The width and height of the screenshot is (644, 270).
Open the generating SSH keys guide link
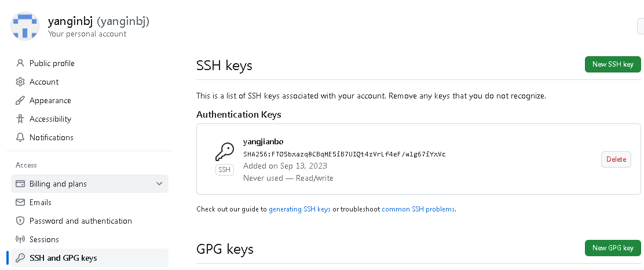click(299, 209)
